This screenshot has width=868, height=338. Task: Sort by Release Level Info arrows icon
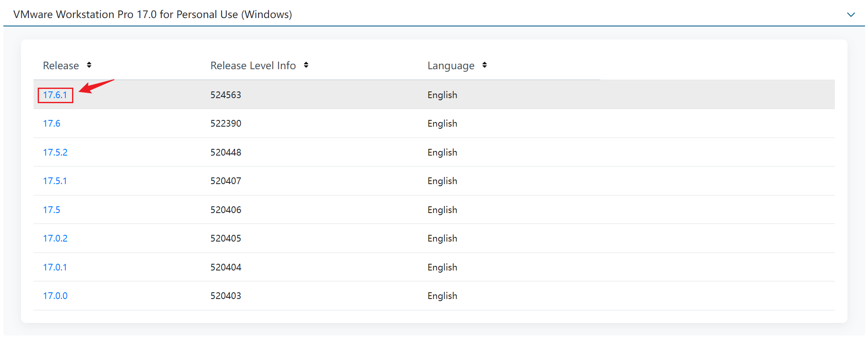coord(306,65)
